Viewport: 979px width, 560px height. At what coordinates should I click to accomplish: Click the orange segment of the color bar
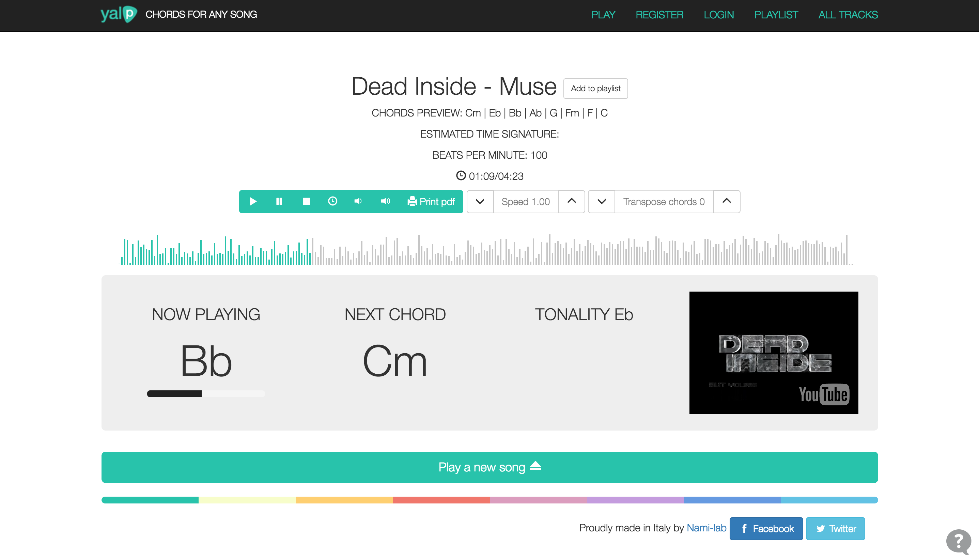(344, 500)
